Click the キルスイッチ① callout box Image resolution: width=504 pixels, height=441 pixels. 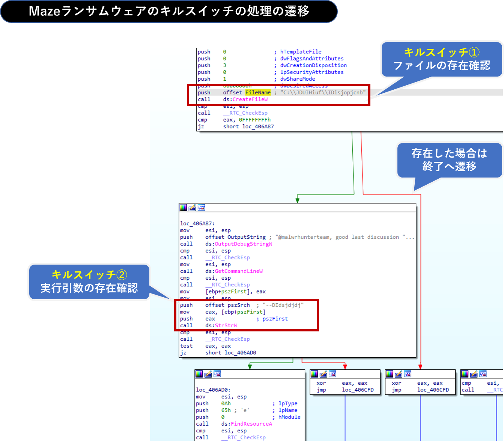[441, 59]
